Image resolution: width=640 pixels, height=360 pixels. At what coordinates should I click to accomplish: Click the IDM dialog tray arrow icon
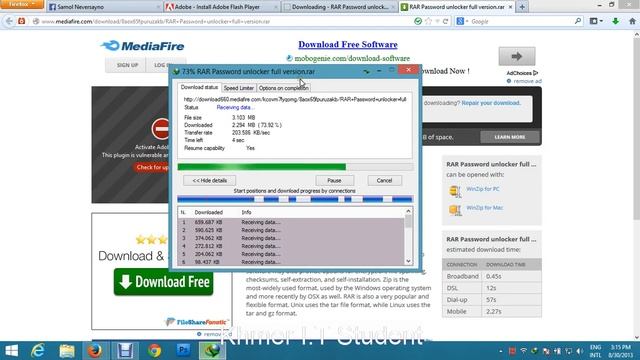pos(367,71)
